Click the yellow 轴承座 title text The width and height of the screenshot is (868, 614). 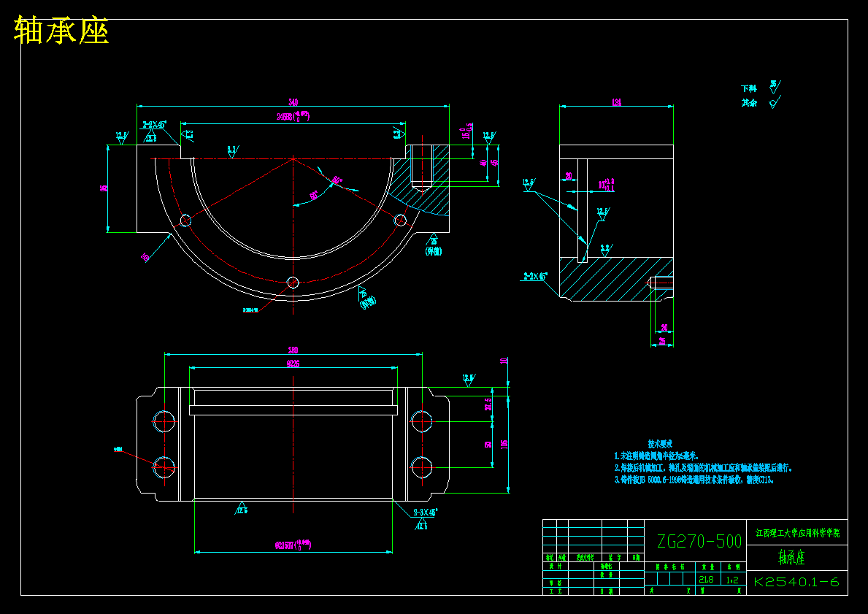61,30
